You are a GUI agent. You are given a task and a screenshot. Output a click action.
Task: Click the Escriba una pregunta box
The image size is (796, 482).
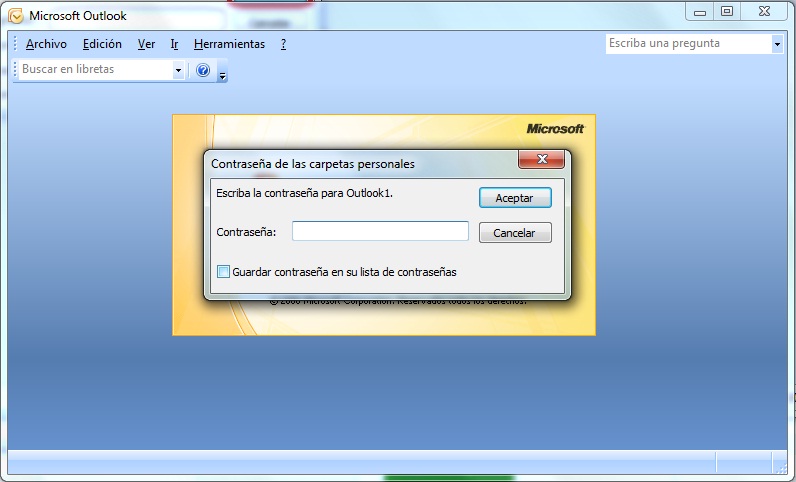point(689,44)
